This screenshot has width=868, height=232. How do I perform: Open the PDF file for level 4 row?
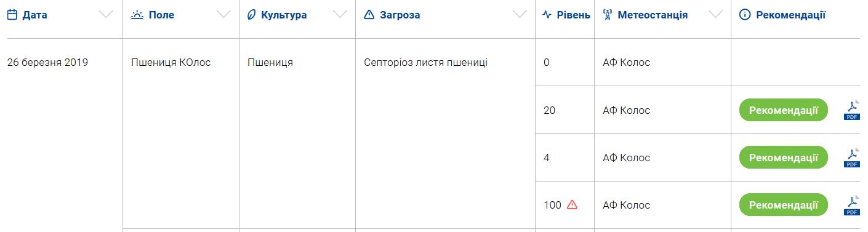[852, 158]
